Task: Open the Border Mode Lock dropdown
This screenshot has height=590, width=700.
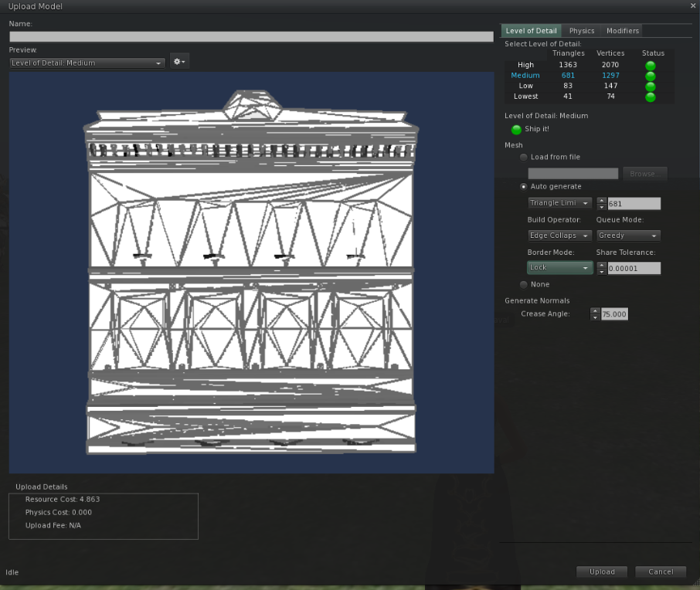Action: [x=560, y=268]
